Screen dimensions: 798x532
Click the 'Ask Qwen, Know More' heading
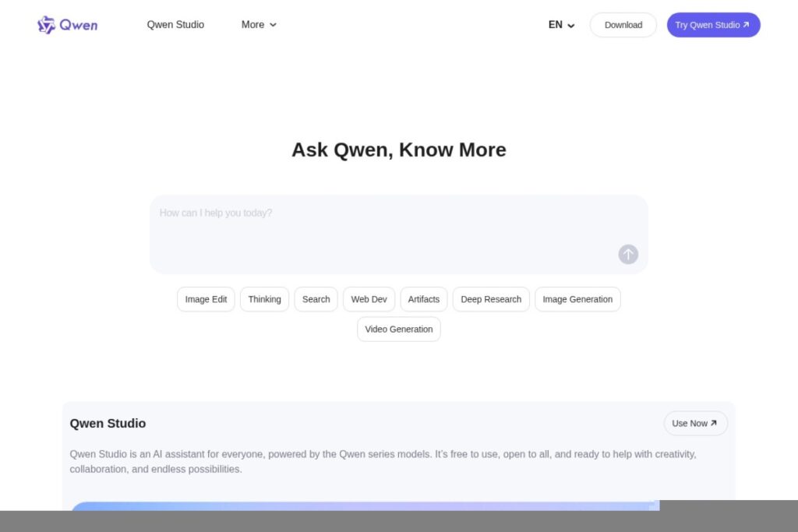click(x=399, y=150)
